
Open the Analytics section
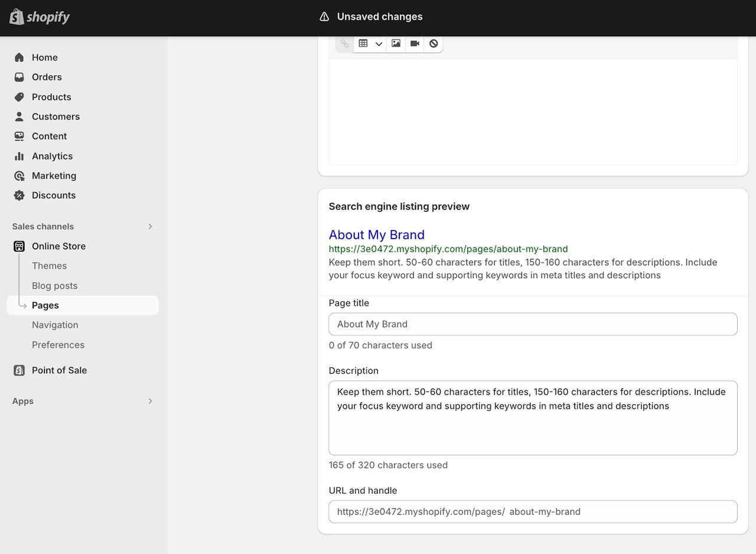(52, 156)
